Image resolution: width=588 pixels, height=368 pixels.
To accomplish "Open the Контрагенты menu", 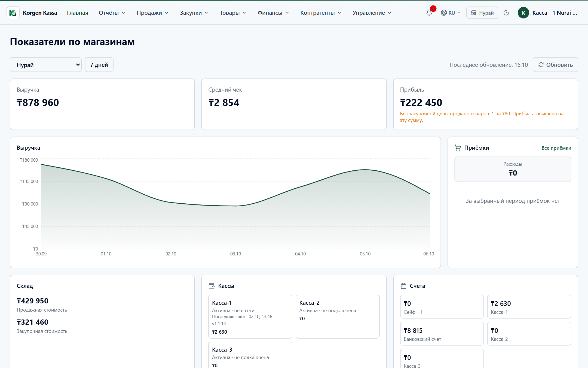I will point(321,13).
